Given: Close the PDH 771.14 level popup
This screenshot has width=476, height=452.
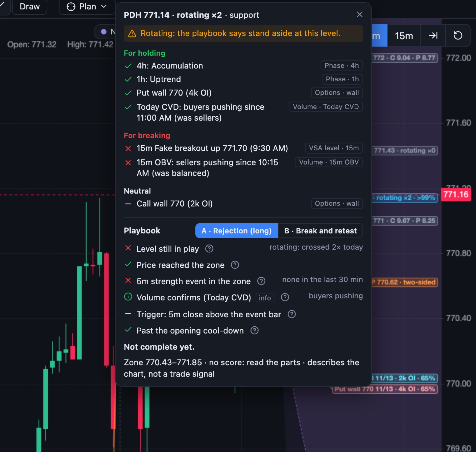Looking at the screenshot, I should click(x=359, y=15).
